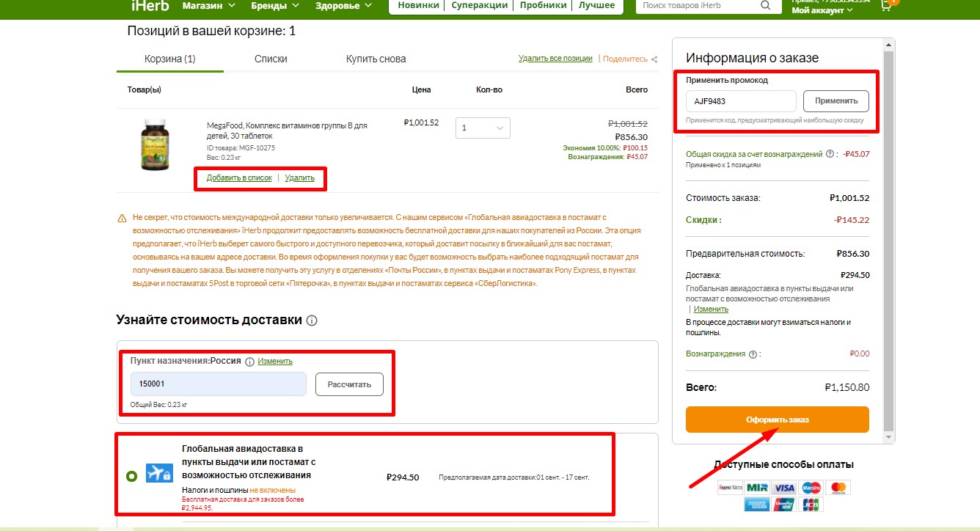Click the order summary scrollbar up arrow
The image size is (980, 531).
click(x=889, y=45)
